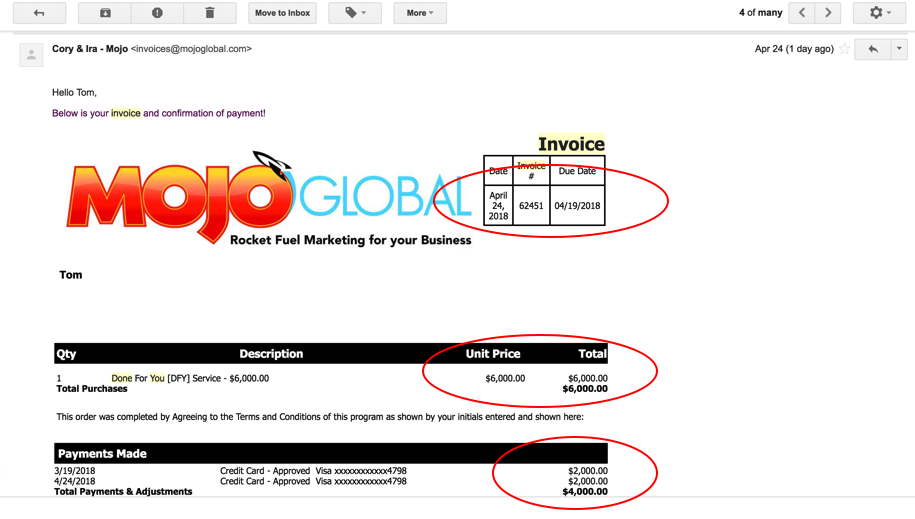The width and height of the screenshot is (915, 519).
Task: Open the Labels tag dropdown
Action: pyautogui.click(x=355, y=13)
